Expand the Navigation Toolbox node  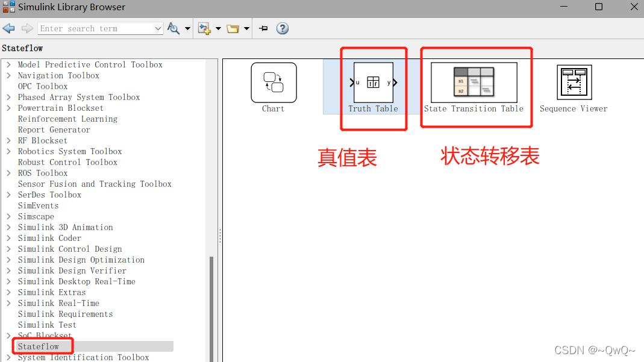pos(8,75)
